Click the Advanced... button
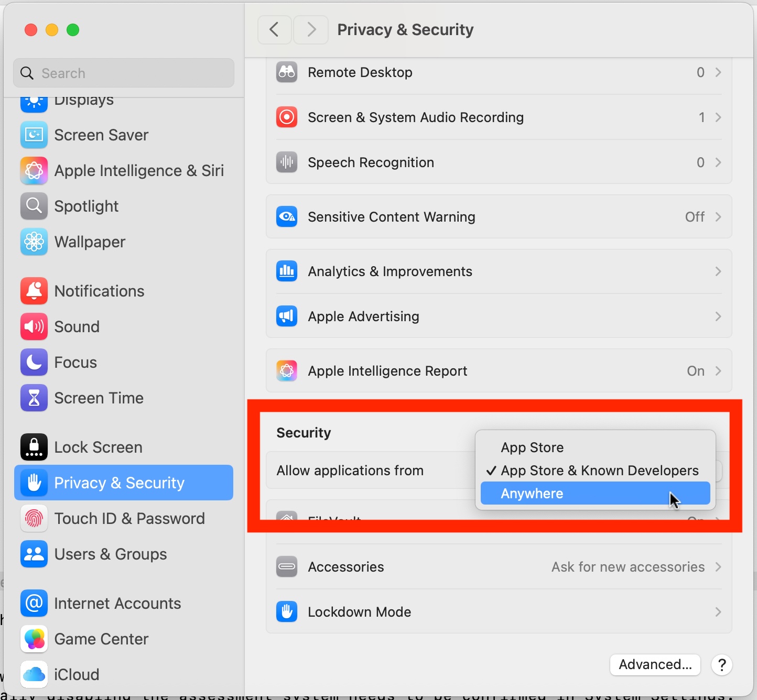This screenshot has width=757, height=700. click(x=655, y=665)
